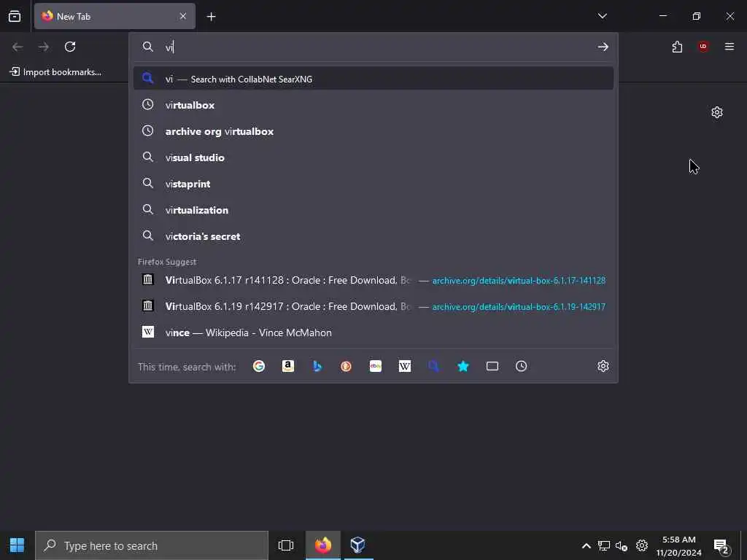The image size is (747, 560).
Task: Search this time with Amazon icon
Action: [287, 366]
